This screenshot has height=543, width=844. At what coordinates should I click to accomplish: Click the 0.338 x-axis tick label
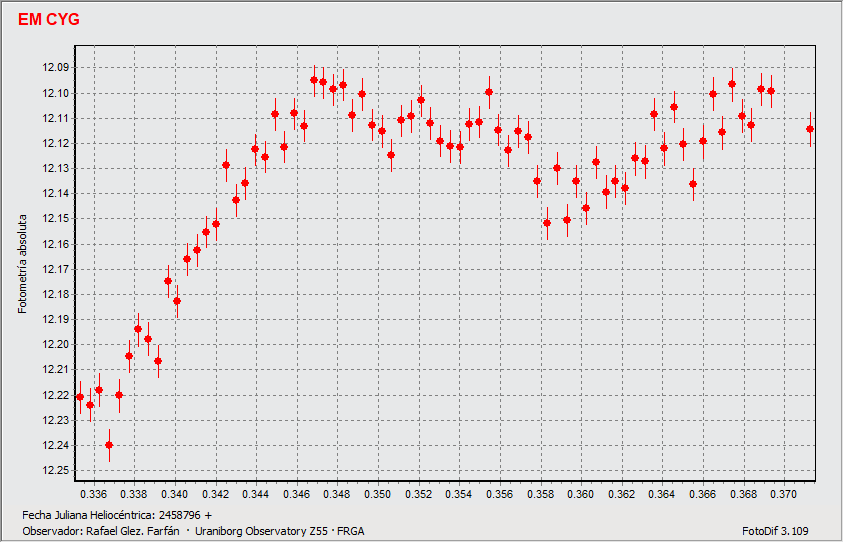[x=134, y=494]
